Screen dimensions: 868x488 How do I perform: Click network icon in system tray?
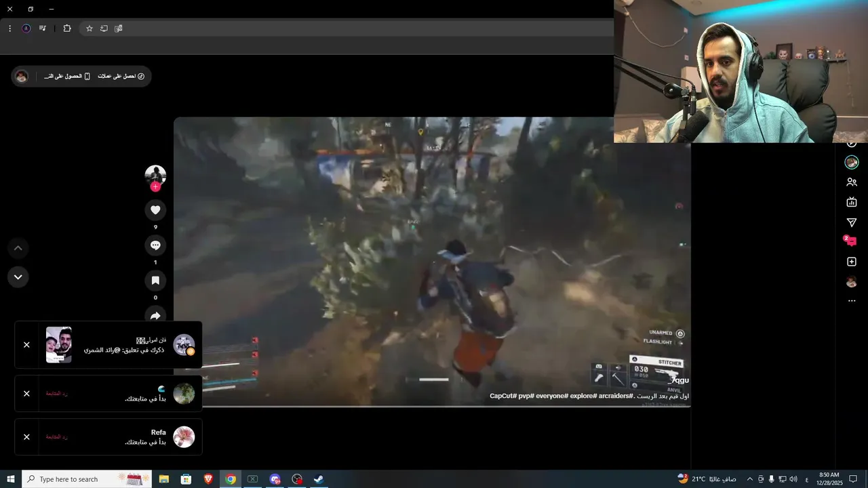pyautogui.click(x=783, y=479)
